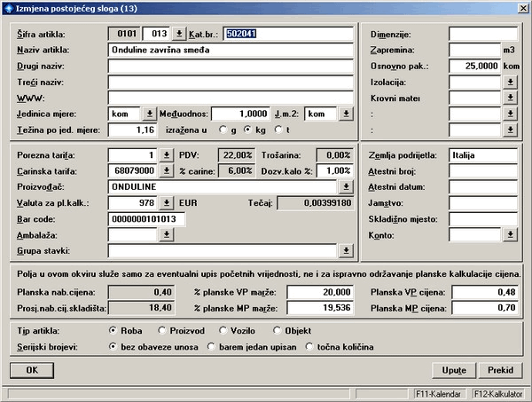Open Carinska tarifa lookup arrow
The height and width of the screenshot is (402, 532).
(167, 170)
